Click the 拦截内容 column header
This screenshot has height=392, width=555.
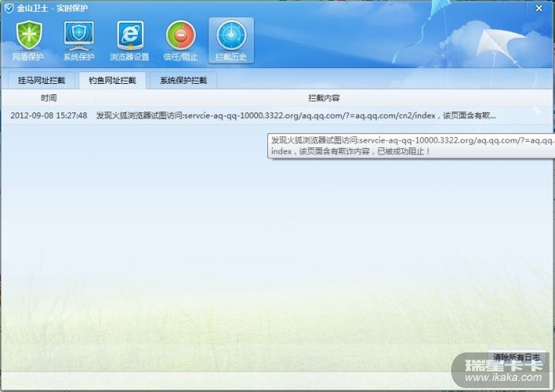point(323,98)
